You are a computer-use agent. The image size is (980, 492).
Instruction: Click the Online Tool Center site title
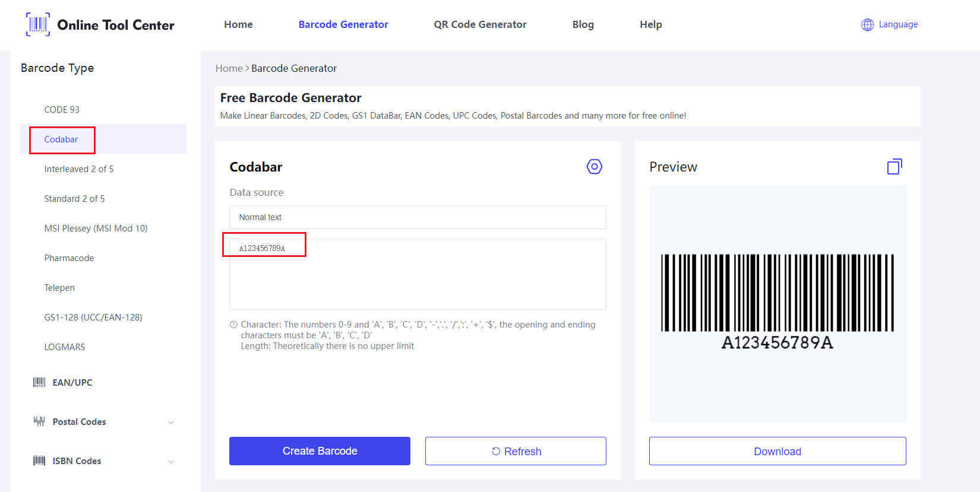click(x=116, y=25)
